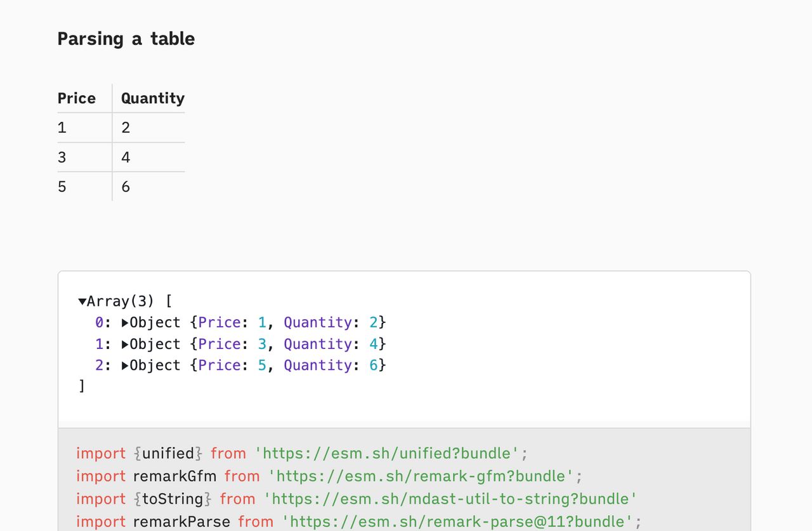Click the closing bracket of the array output
This screenshot has width=812, height=531.
(x=82, y=386)
